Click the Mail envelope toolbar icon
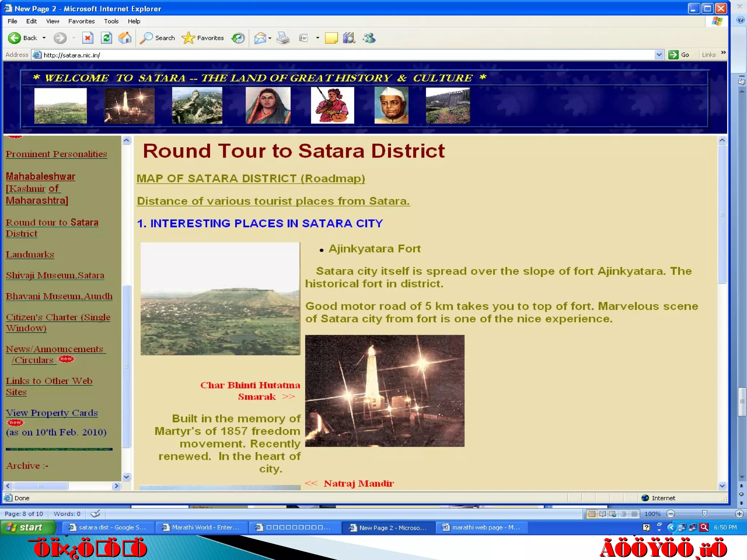747x560 pixels. 260,38
